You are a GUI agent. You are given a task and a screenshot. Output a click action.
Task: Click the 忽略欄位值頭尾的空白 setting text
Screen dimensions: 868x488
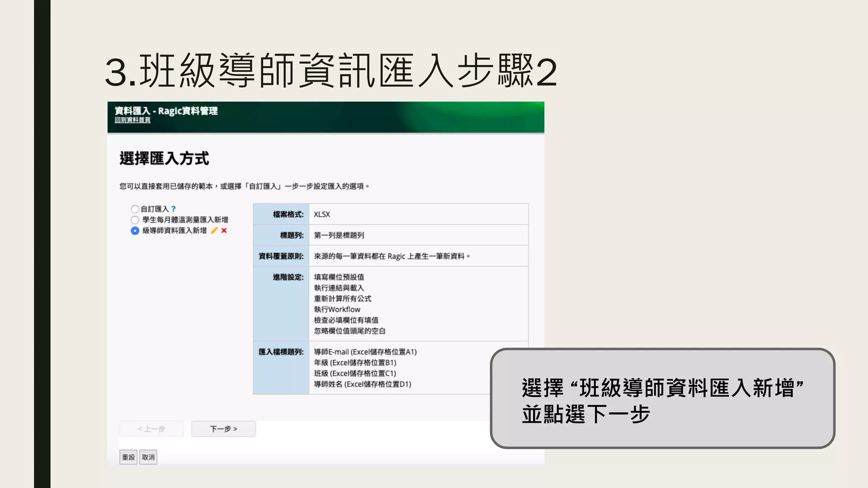pyautogui.click(x=350, y=331)
